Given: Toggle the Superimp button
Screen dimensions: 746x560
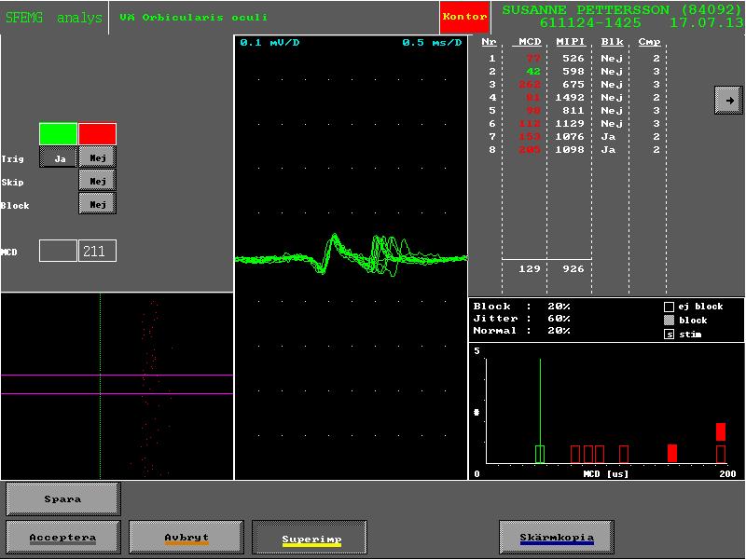Looking at the screenshot, I should (310, 538).
